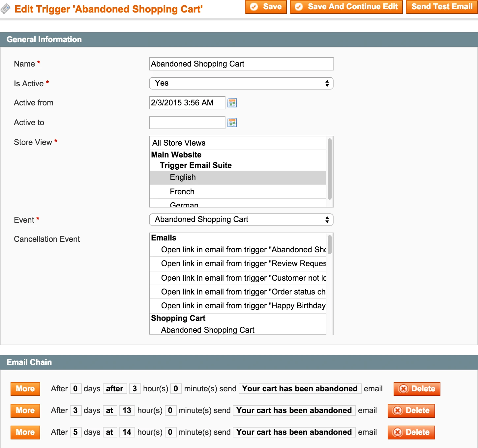Open the Active from calendar picker icon
The image size is (478, 448).
[x=232, y=103]
